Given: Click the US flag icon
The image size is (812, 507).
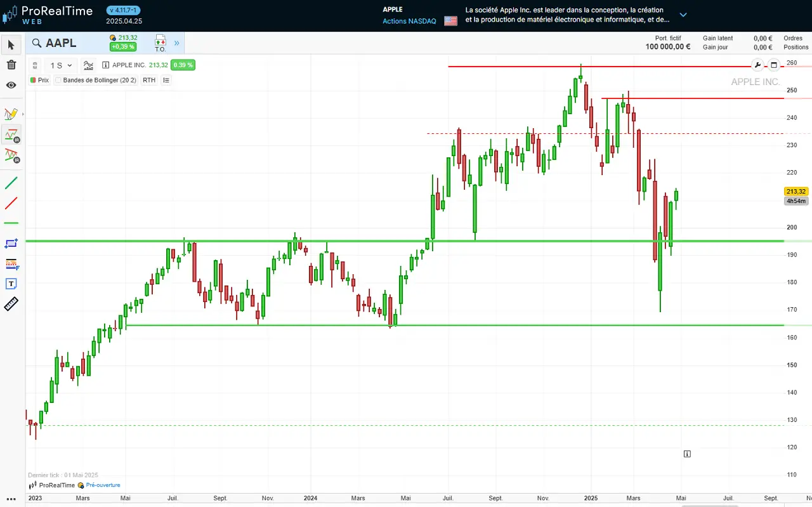Looking at the screenshot, I should click(x=450, y=21).
